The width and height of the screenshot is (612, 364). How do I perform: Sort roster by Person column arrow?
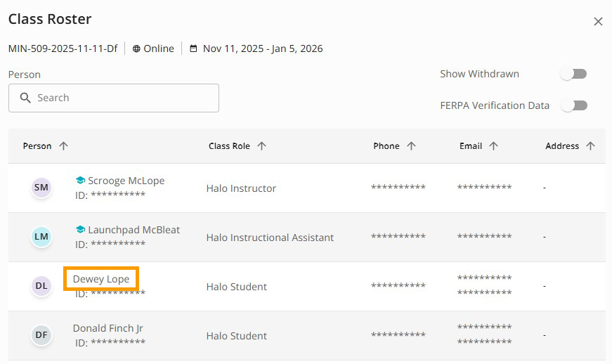63,146
